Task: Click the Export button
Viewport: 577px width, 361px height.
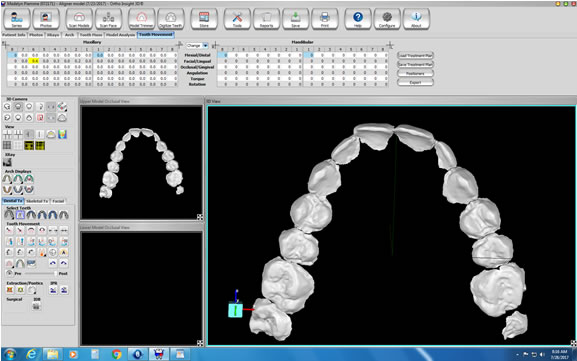Action: (x=415, y=82)
